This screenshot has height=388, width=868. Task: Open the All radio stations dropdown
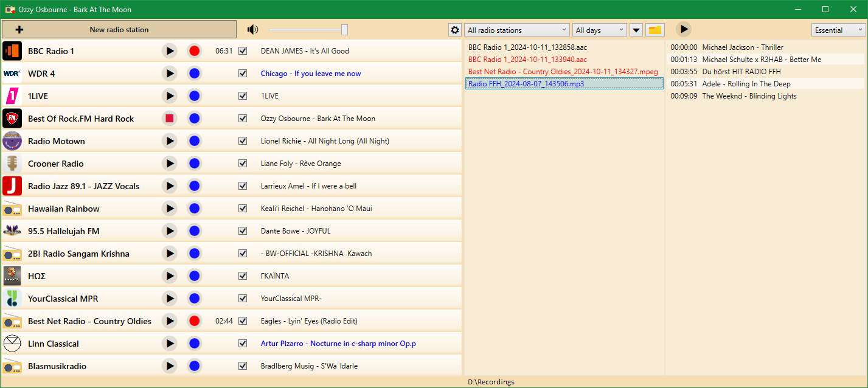(x=516, y=30)
